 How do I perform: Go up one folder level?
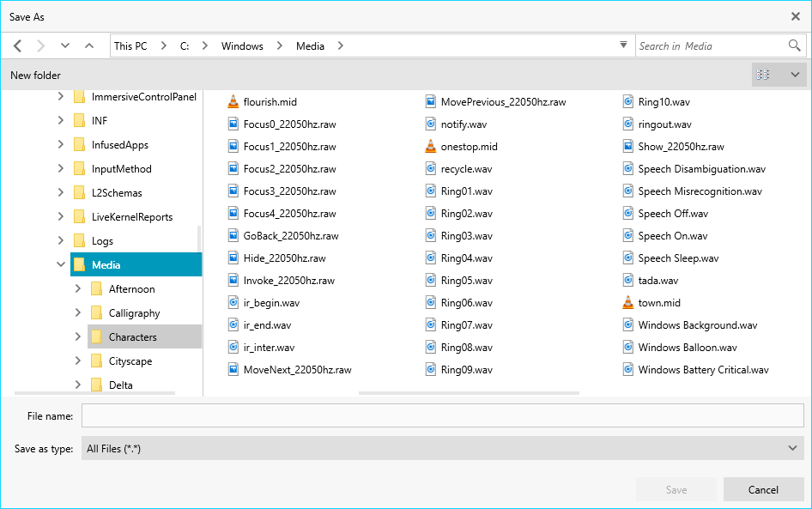tap(89, 45)
